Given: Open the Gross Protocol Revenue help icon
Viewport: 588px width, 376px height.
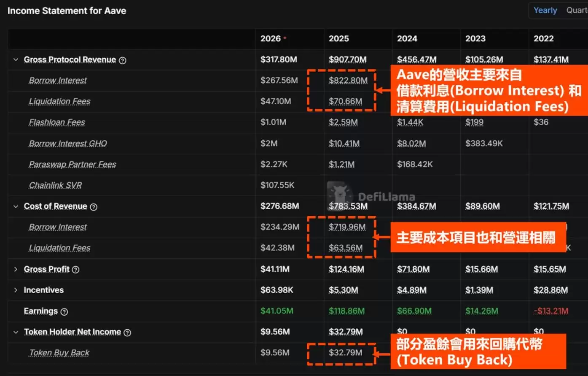Looking at the screenshot, I should (123, 60).
